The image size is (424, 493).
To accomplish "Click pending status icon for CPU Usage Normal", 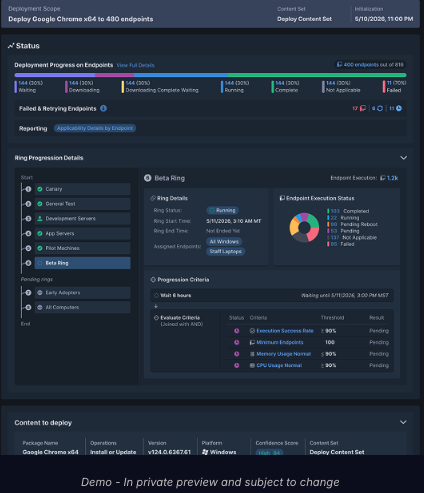I will [236, 365].
